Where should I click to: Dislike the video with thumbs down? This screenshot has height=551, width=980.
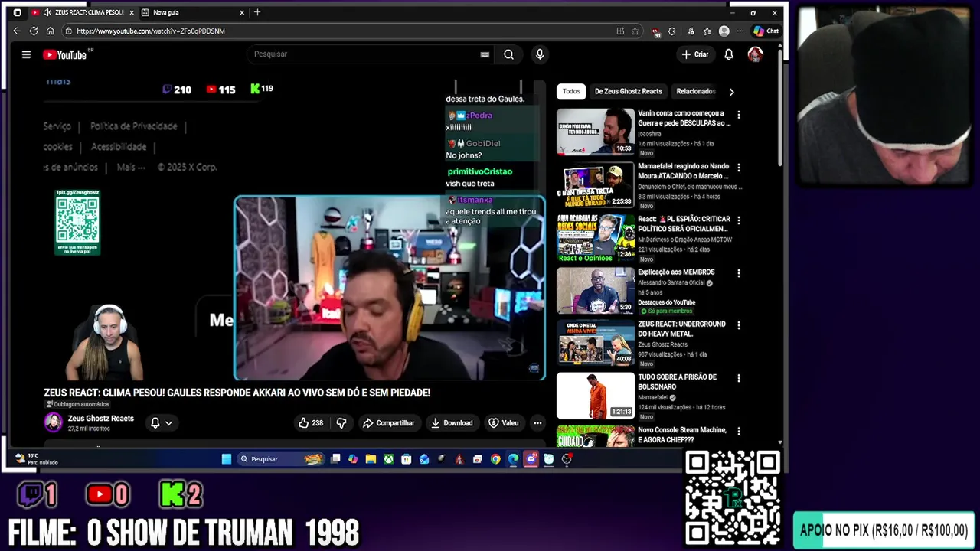(341, 422)
